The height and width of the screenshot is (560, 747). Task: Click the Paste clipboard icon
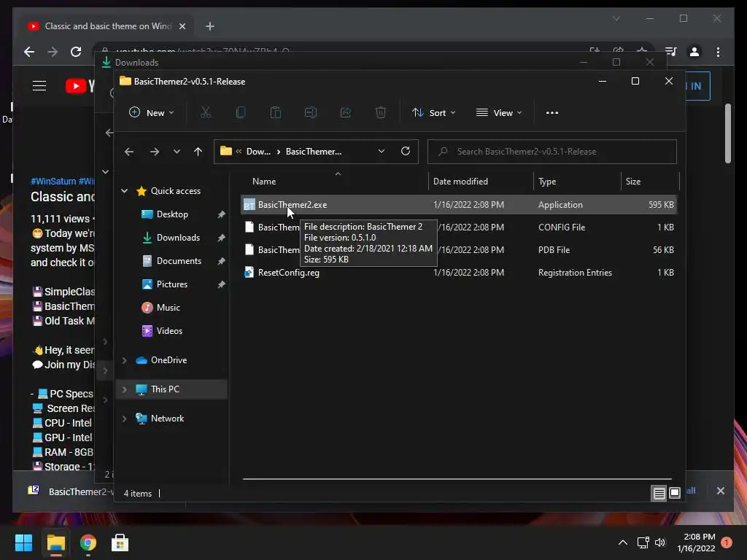coord(275,113)
